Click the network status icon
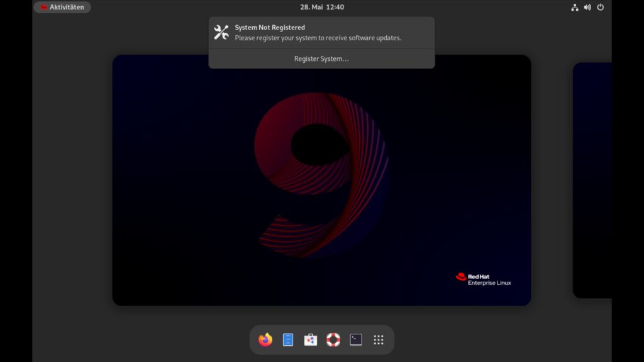The height and width of the screenshot is (362, 644). (x=575, y=7)
